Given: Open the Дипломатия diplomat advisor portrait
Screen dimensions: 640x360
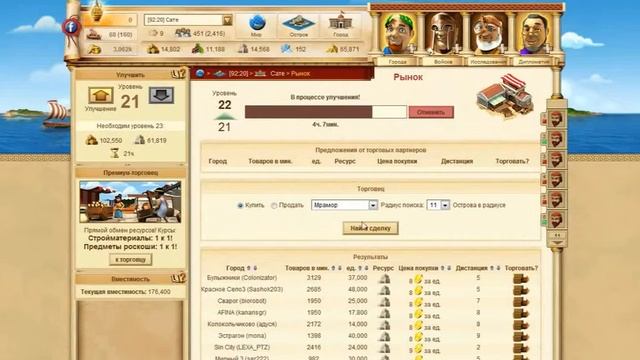Looking at the screenshot, I should (534, 34).
